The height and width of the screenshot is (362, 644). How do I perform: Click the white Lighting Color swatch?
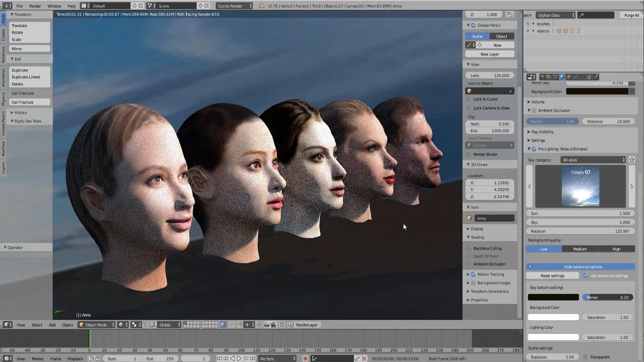tap(553, 337)
